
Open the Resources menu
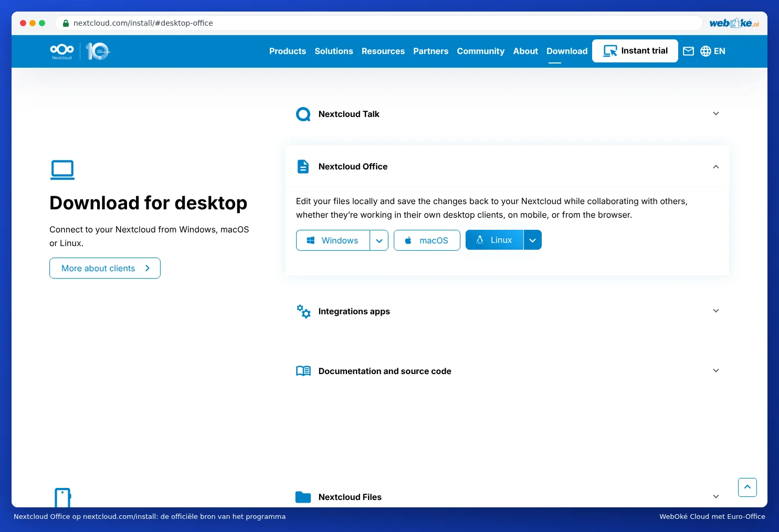click(383, 51)
